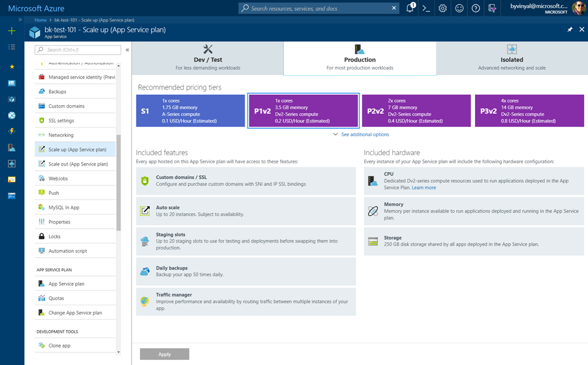Open the directory and subscription filter icon
This screenshot has width=588, height=365.
pyautogui.click(x=492, y=8)
